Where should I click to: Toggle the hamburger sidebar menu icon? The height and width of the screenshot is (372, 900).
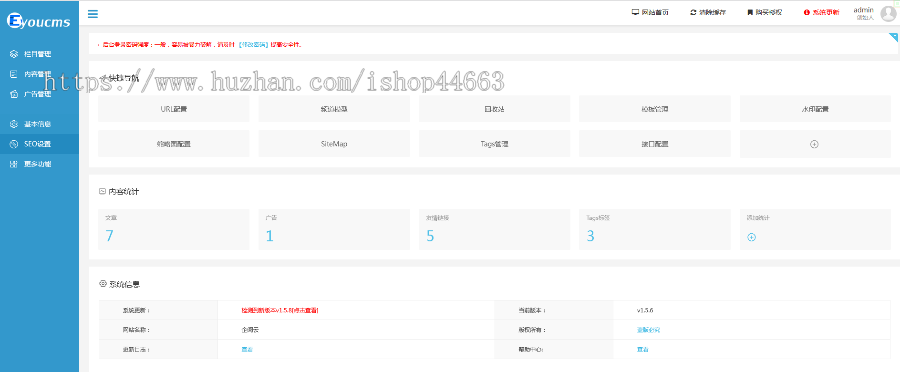pyautogui.click(x=92, y=14)
